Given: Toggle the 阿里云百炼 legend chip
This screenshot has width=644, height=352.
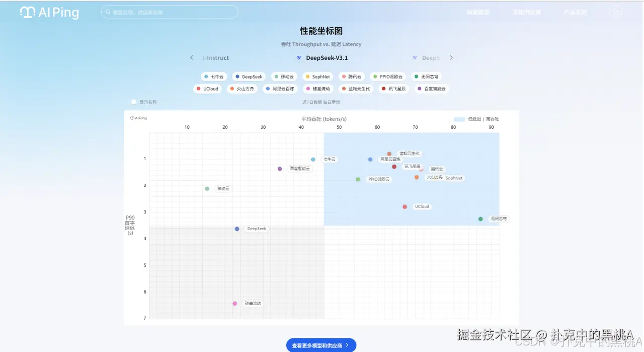Looking at the screenshot, I should click(280, 89).
